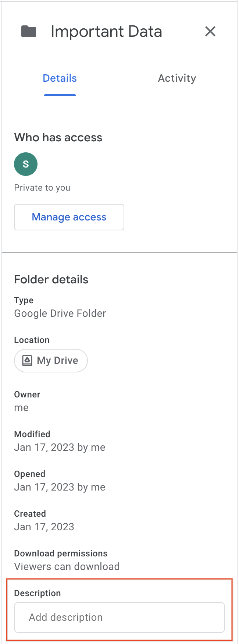Click the Who has access heading

point(58,137)
